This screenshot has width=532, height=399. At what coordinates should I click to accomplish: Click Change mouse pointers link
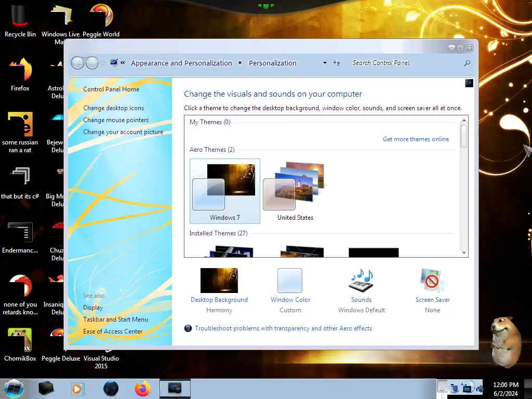[x=116, y=120]
